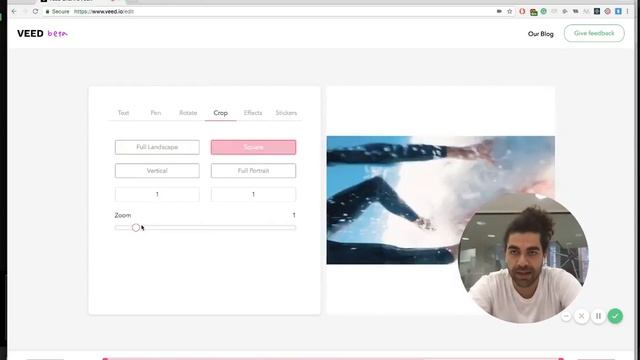Select the Crop tab
This screenshot has width=640, height=360.
point(220,113)
